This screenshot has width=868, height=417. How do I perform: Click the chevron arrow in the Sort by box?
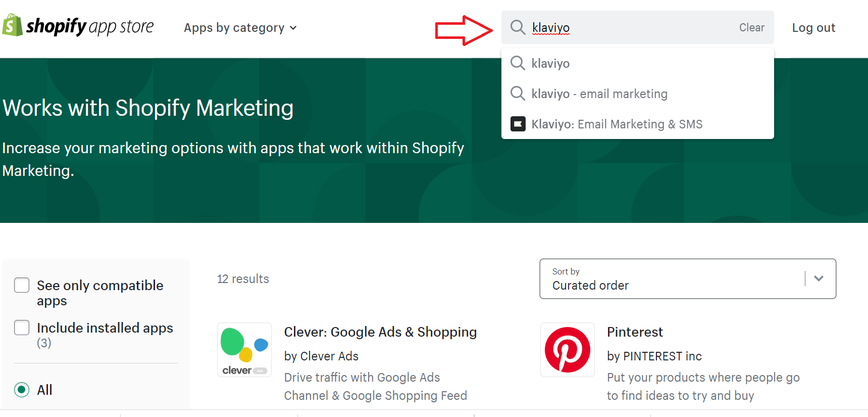(819, 279)
